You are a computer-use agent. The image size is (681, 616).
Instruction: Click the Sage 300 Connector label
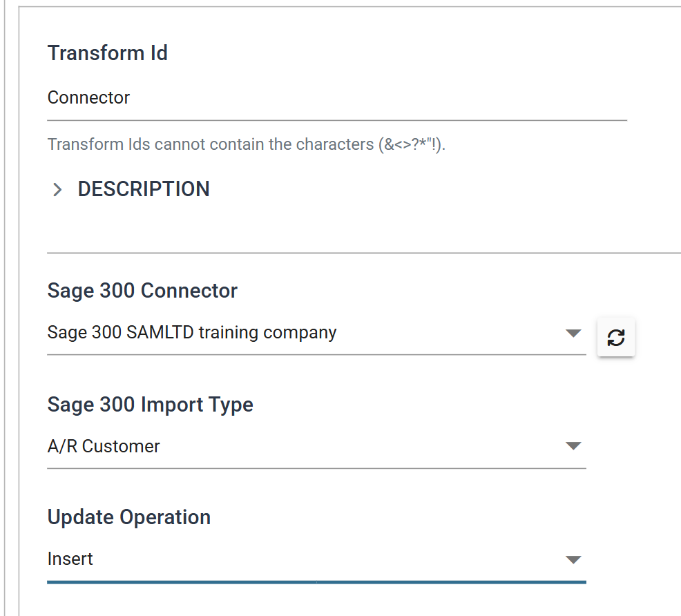click(x=142, y=291)
